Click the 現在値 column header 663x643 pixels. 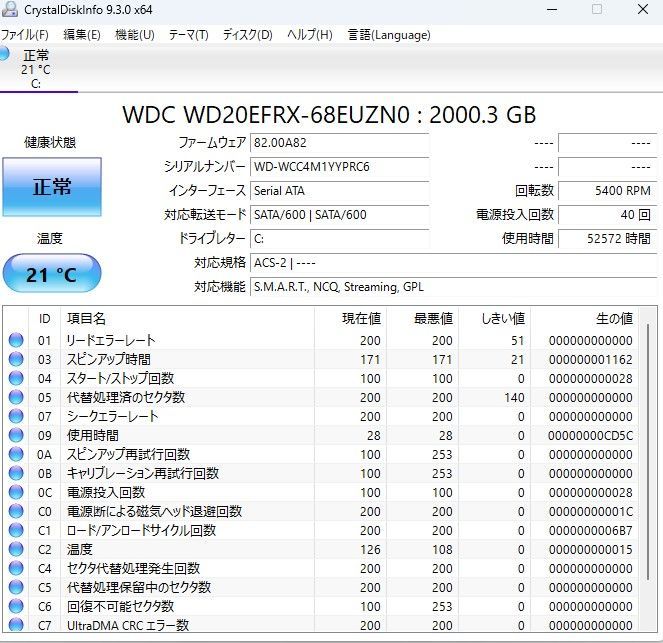351,318
